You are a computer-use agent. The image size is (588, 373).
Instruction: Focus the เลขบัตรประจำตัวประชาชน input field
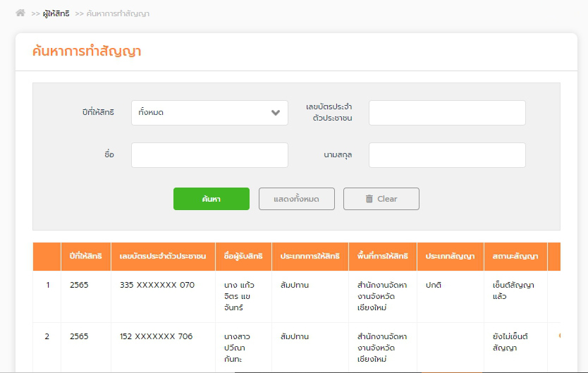click(447, 113)
